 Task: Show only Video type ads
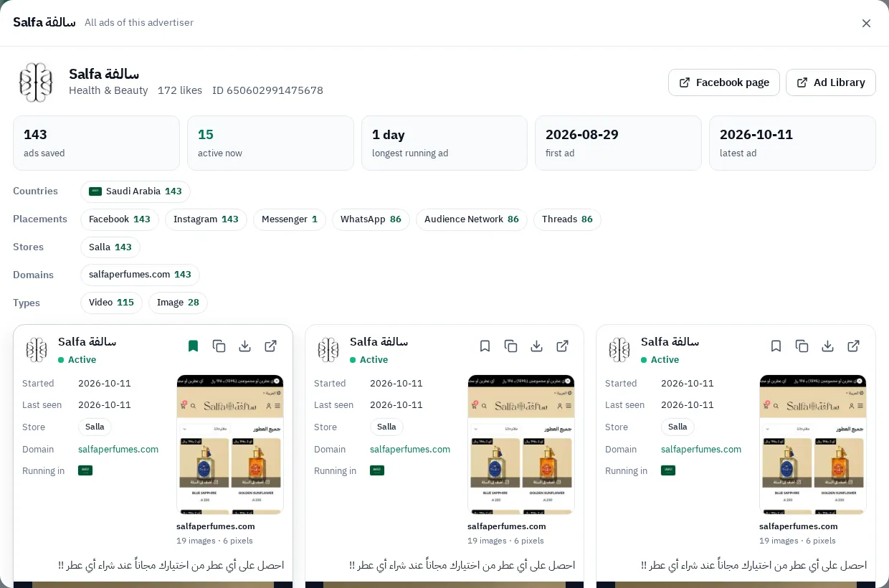pyautogui.click(x=111, y=303)
